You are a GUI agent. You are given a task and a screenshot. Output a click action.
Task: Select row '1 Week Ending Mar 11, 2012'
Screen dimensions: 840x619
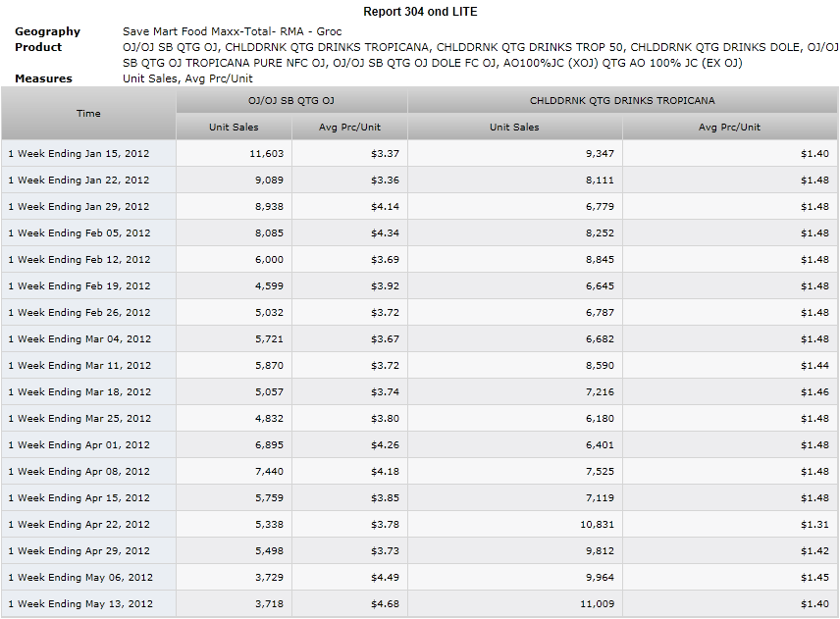419,366
